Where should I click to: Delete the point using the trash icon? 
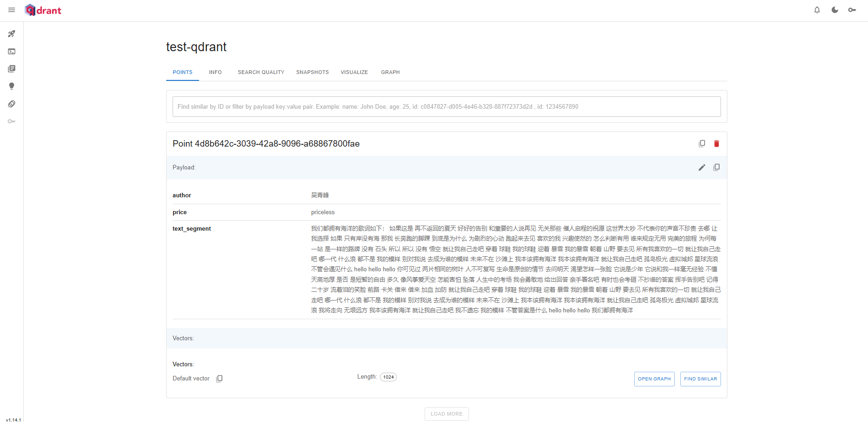pyautogui.click(x=716, y=143)
